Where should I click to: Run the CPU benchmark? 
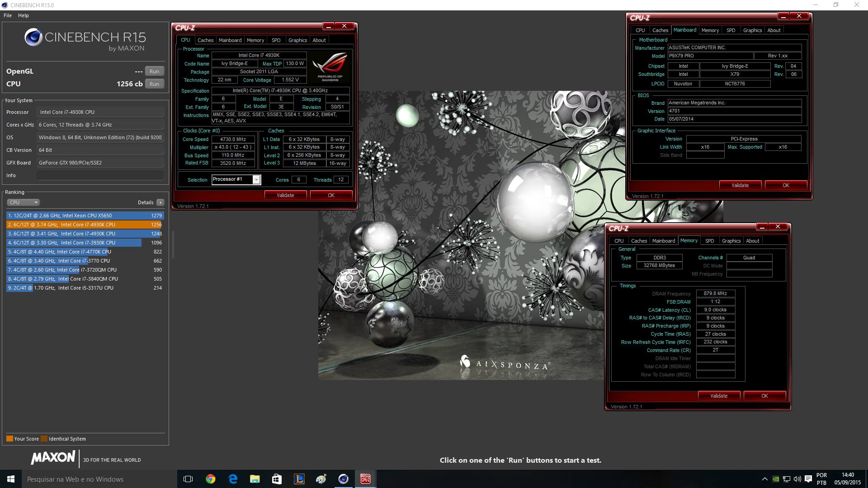click(154, 84)
